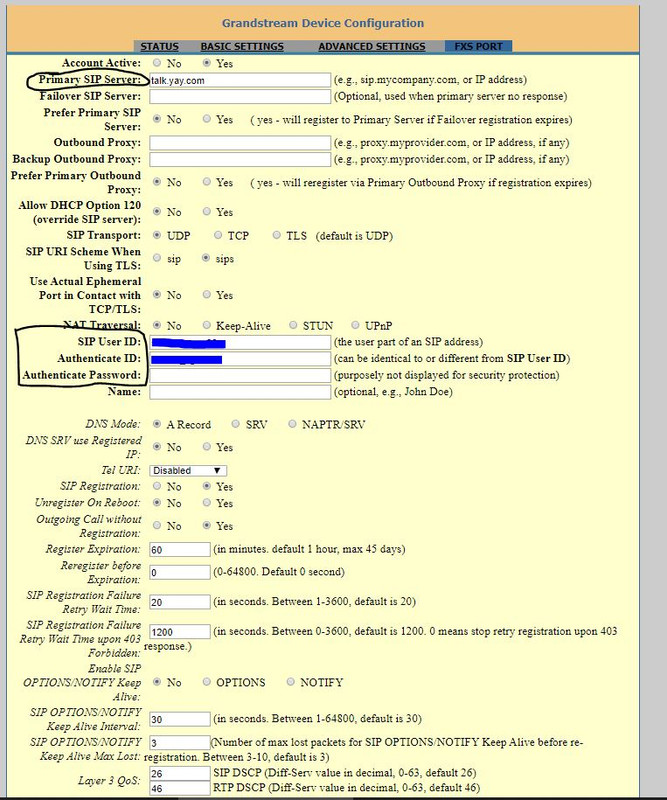667x800 pixels.
Task: Click the Authenticate Password field
Action: pyautogui.click(x=240, y=376)
